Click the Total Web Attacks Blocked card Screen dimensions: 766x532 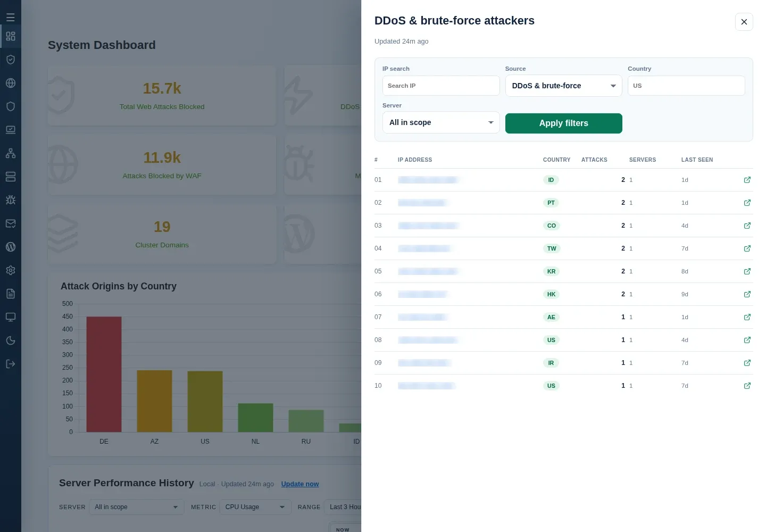point(162,96)
